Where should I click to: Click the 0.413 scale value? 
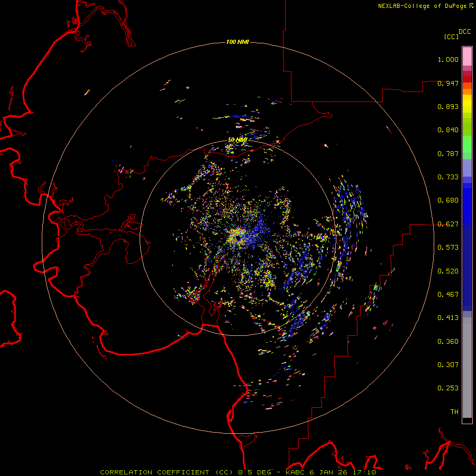448,318
